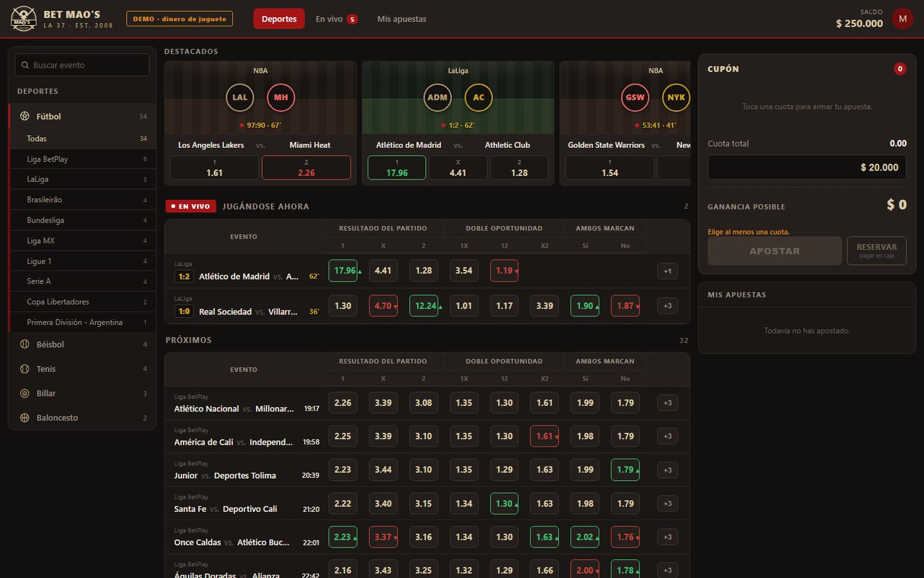Select the 3.37 draw odds for Once Caldas
924x578 pixels.
click(x=383, y=537)
